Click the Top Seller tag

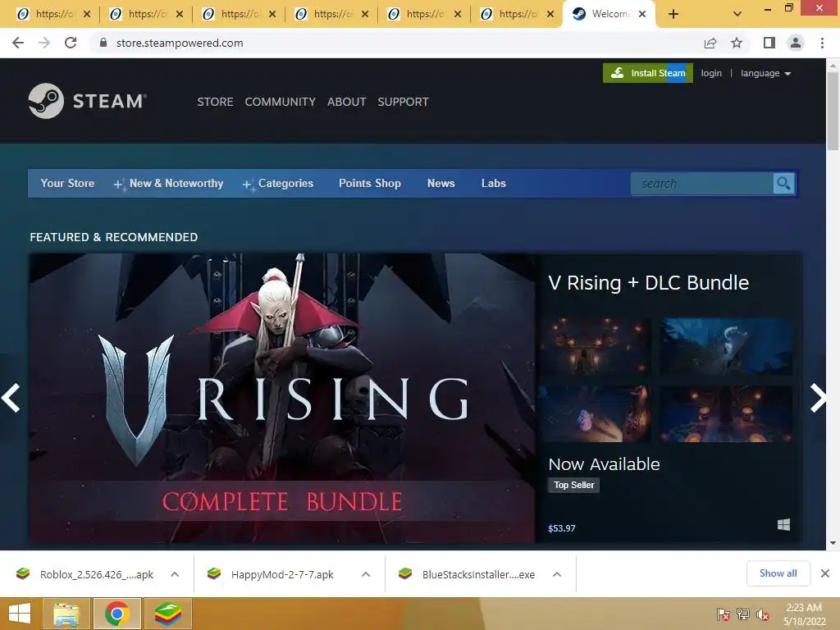coord(573,485)
